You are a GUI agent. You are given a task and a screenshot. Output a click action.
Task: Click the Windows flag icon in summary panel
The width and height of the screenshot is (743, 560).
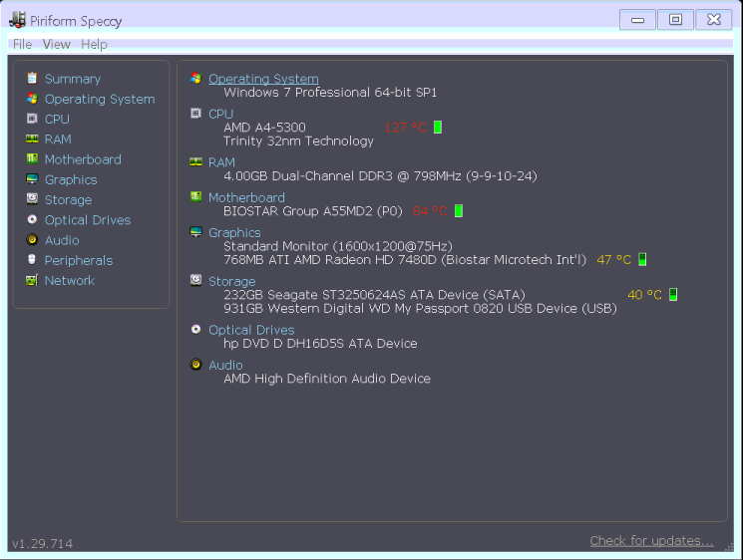pyautogui.click(x=195, y=78)
